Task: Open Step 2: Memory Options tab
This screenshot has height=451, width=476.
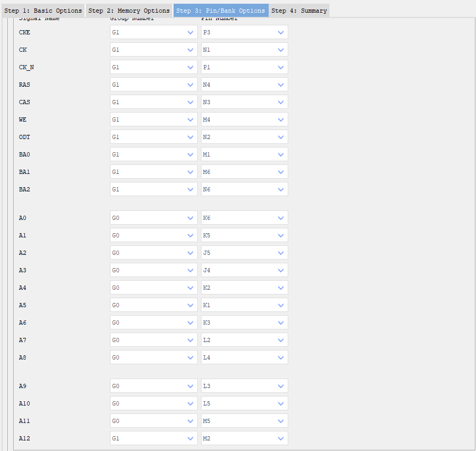Action: (129, 11)
